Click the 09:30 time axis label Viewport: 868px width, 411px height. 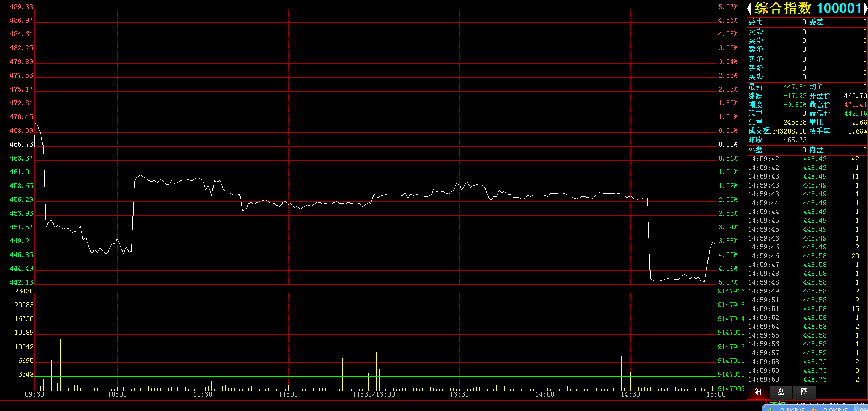pyautogui.click(x=34, y=394)
